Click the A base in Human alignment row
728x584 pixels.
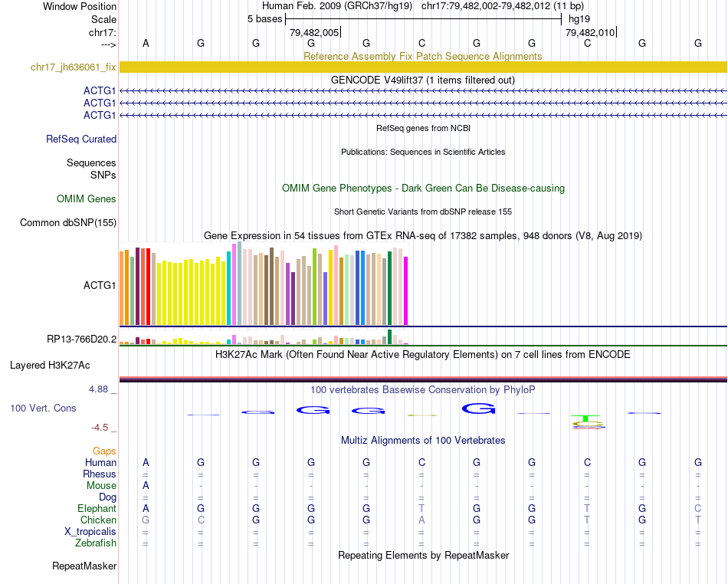point(146,462)
